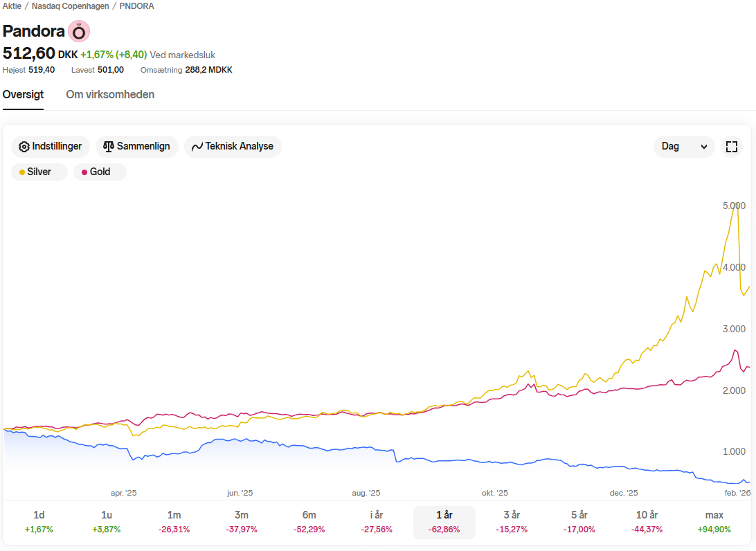The height and width of the screenshot is (551, 756).
Task: Click okt. '25 x-axis label
Action: coord(495,493)
